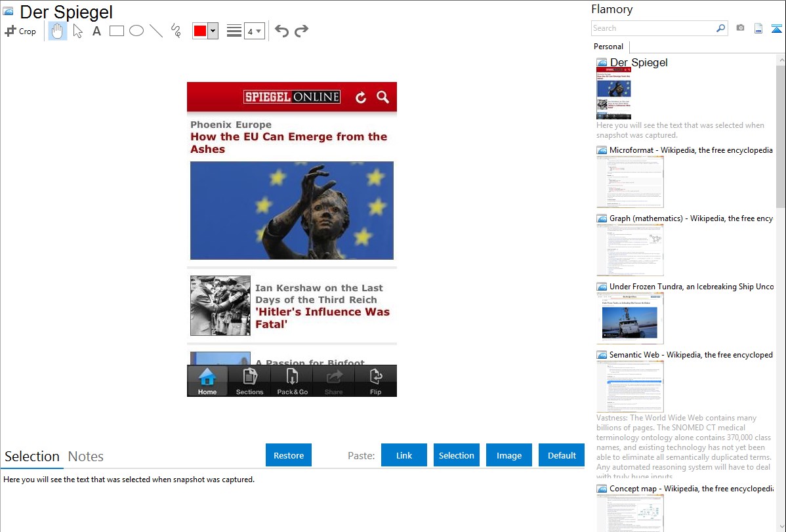The image size is (786, 532).
Task: Activate the hand pan tool
Action: click(58, 31)
